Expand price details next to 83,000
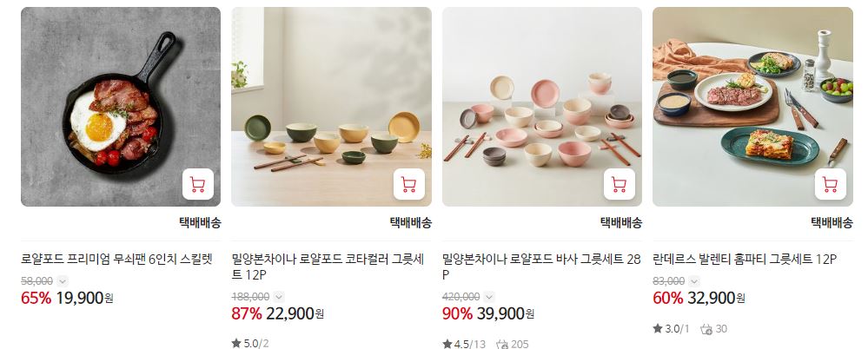The image size is (868, 349). point(694,281)
